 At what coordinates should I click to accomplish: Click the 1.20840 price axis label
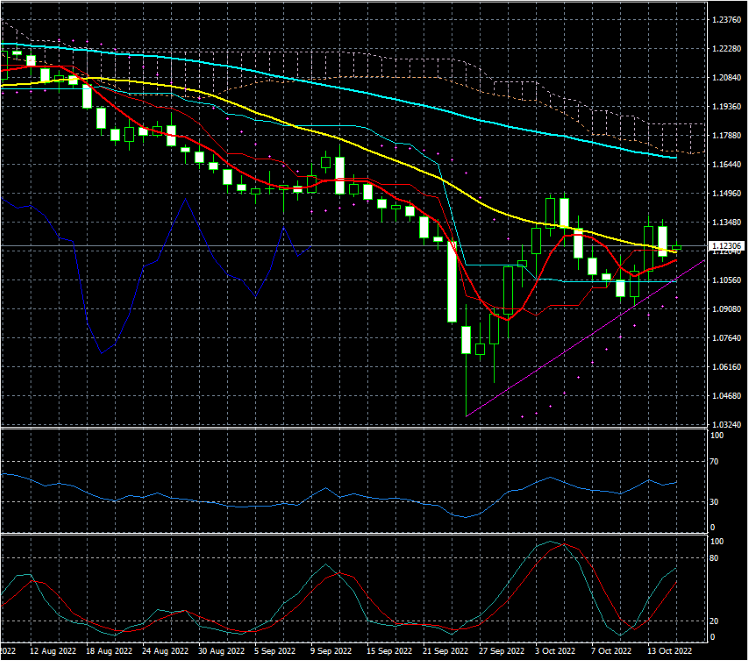(726, 77)
